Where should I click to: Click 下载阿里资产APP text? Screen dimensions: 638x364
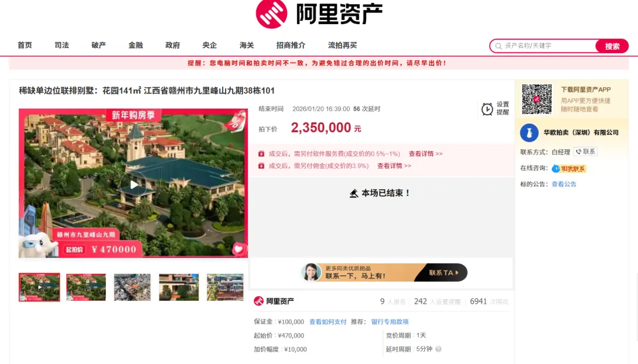coord(586,89)
